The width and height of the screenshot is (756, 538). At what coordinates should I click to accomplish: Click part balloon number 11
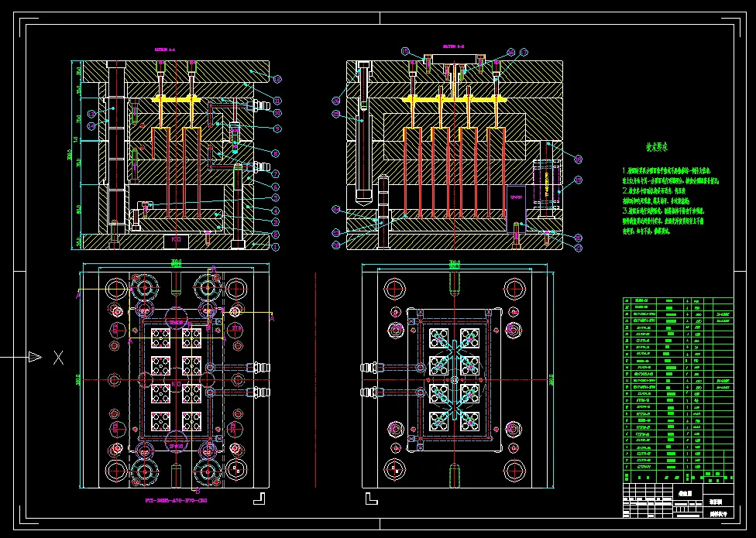[277, 101]
